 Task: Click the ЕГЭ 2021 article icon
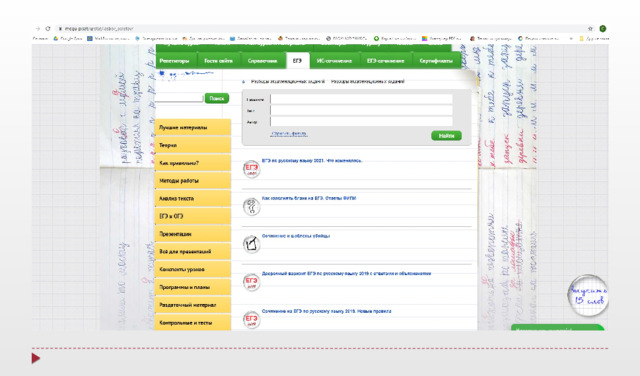tap(251, 169)
